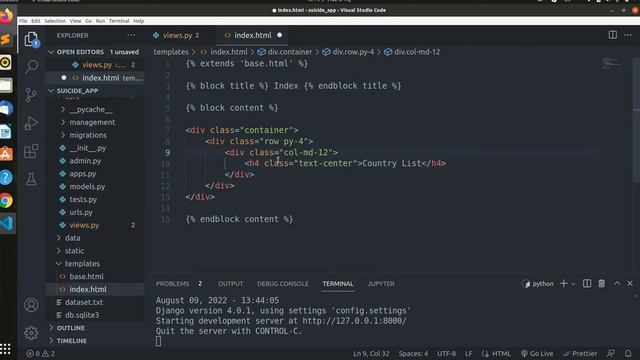Open Ubuntu Software from the dock
Screen dimensions: 640x360
pos(6,155)
